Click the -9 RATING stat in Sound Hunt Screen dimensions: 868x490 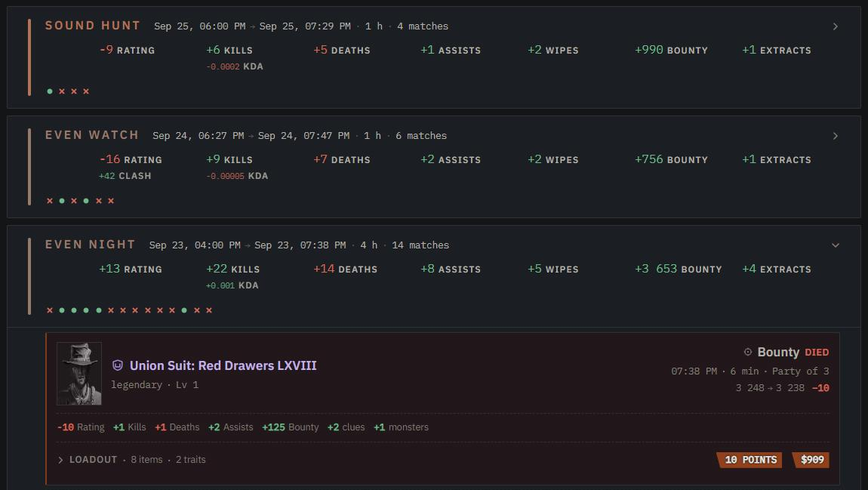click(128, 50)
